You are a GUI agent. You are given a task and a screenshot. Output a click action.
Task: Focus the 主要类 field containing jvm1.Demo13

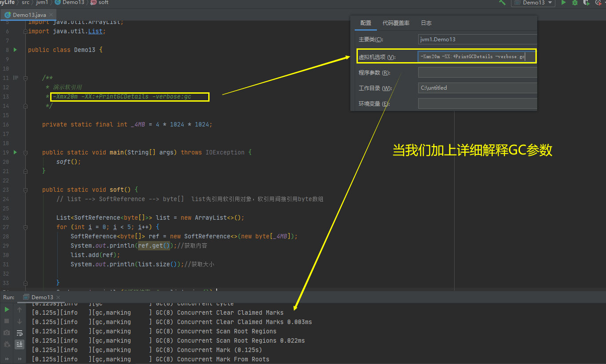pos(478,40)
